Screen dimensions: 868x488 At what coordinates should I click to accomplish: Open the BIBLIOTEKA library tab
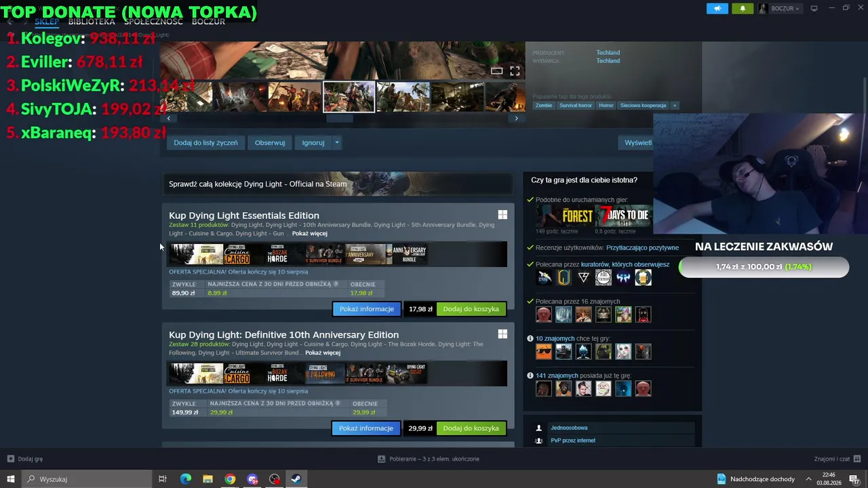point(92,22)
